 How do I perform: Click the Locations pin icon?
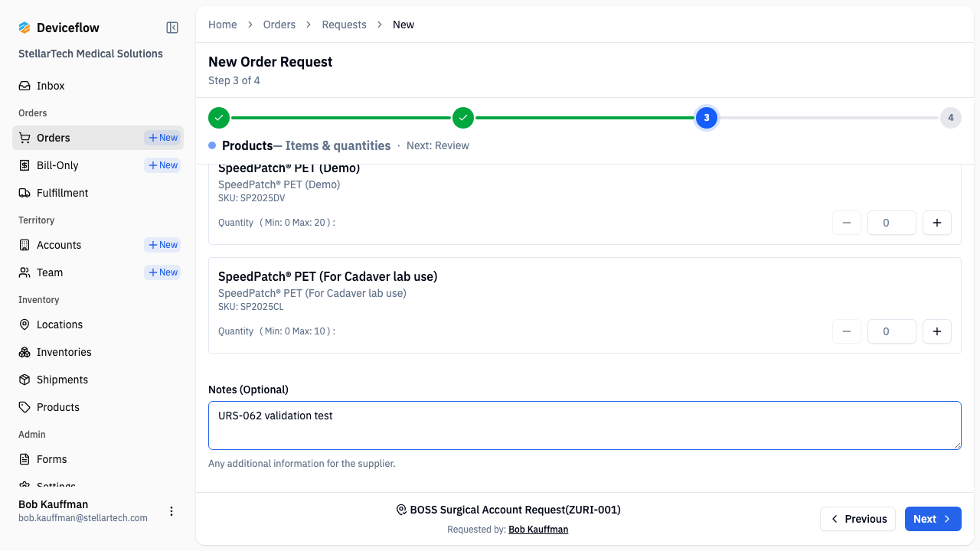(24, 324)
